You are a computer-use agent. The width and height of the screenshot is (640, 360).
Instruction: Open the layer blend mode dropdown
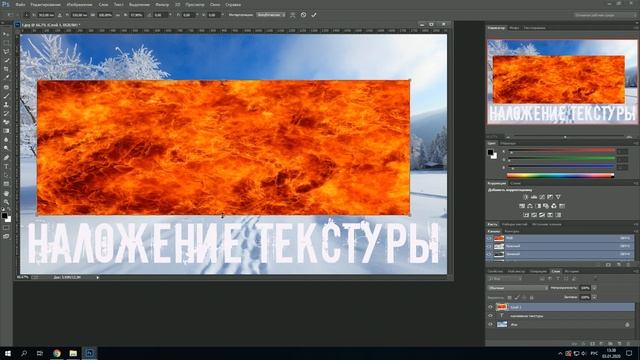(x=518, y=288)
